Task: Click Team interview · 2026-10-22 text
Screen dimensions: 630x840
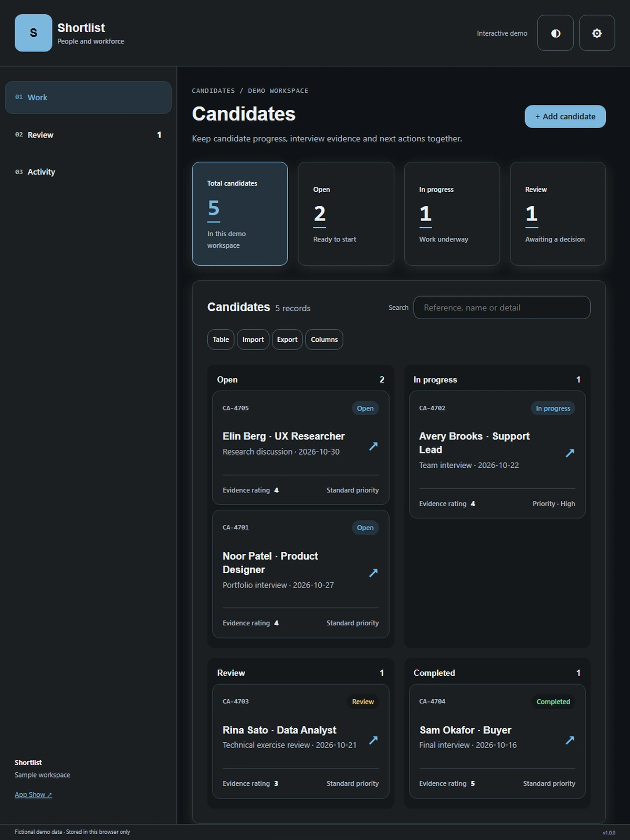Action: coord(469,465)
